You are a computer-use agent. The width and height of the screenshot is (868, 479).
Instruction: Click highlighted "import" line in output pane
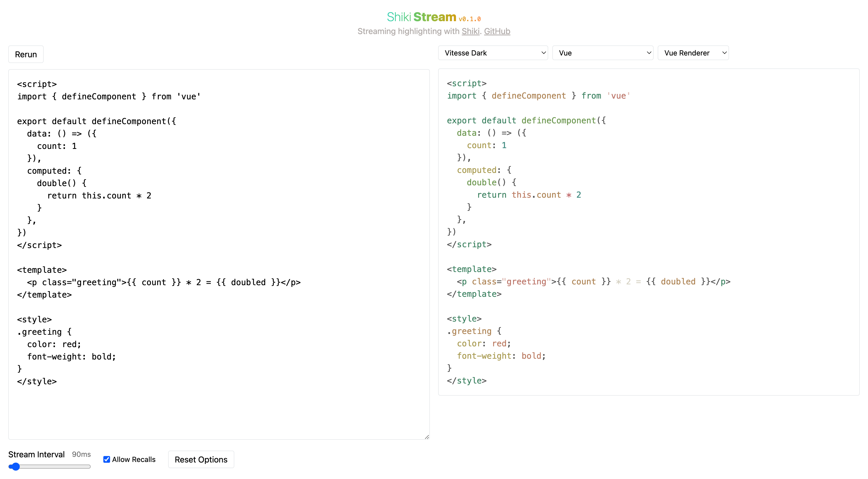tap(538, 96)
